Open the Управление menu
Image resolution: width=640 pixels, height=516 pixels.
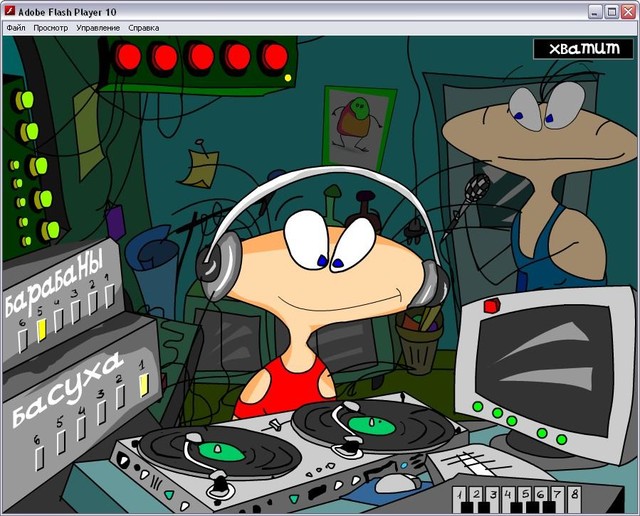pos(97,28)
